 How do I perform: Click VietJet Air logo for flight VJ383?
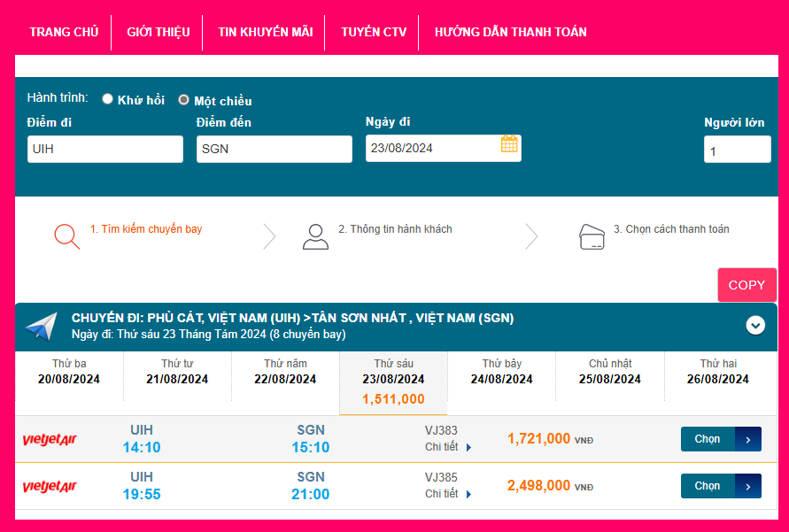tap(50, 440)
